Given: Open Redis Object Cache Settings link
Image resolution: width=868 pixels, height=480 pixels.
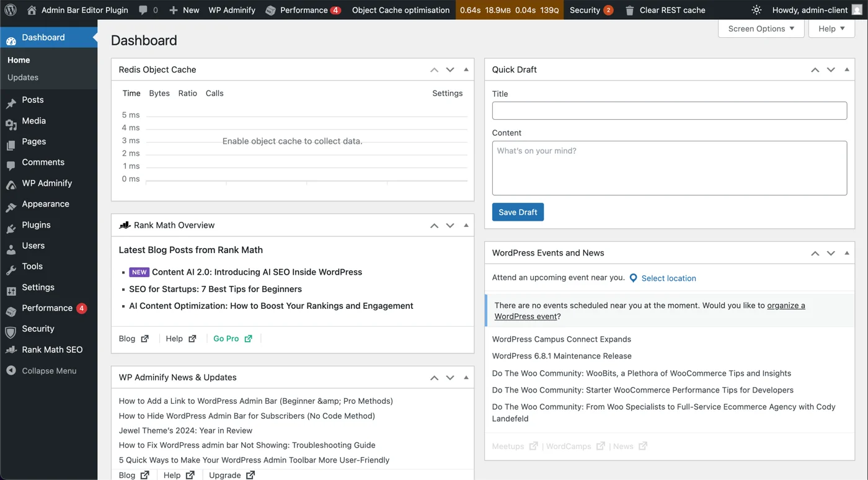Looking at the screenshot, I should coord(448,93).
